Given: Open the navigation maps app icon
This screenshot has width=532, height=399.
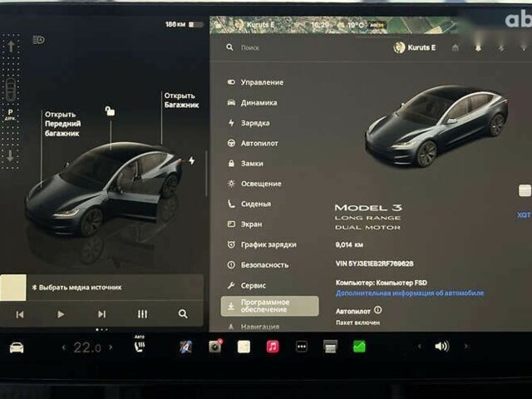Looking at the screenshot, I should [x=185, y=347].
